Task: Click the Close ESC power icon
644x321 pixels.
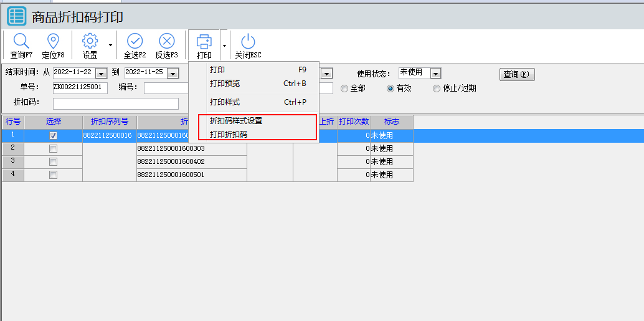Action: (x=248, y=42)
